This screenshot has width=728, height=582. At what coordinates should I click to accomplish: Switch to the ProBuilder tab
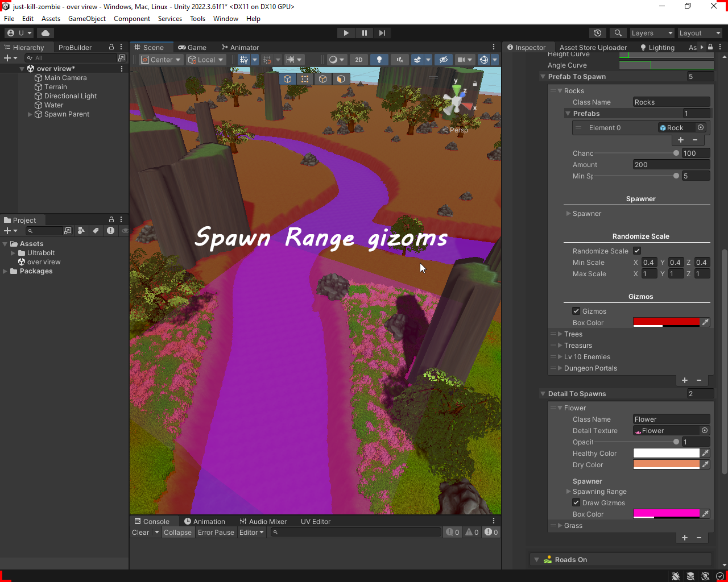(75, 48)
